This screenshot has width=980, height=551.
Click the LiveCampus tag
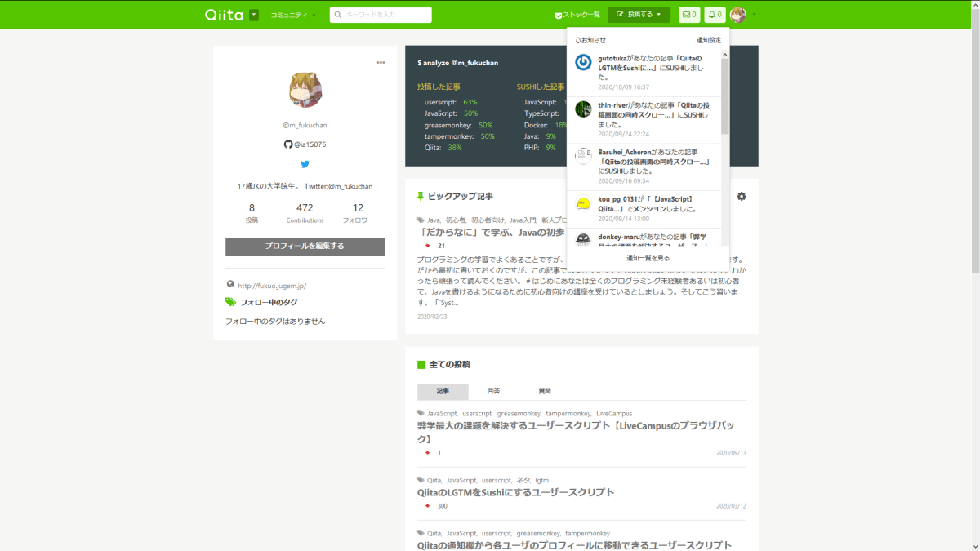pos(614,414)
